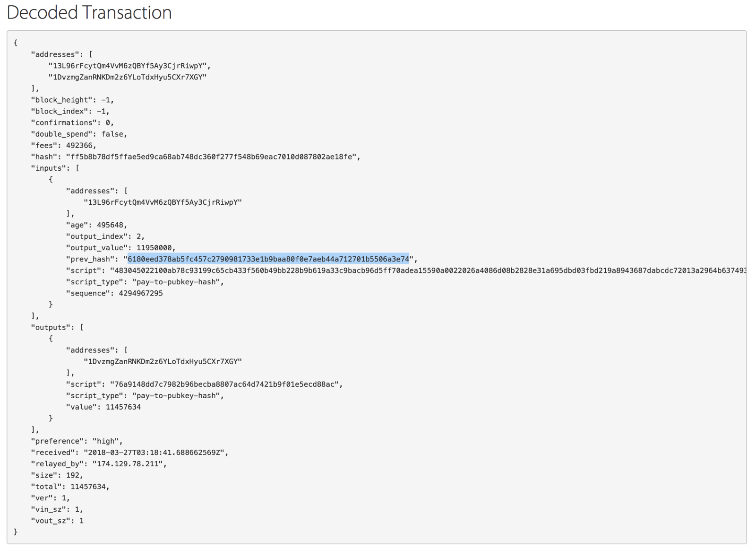Click the received timestamp 2018-03-27T03:18:41
The image size is (756, 550).
tap(155, 452)
